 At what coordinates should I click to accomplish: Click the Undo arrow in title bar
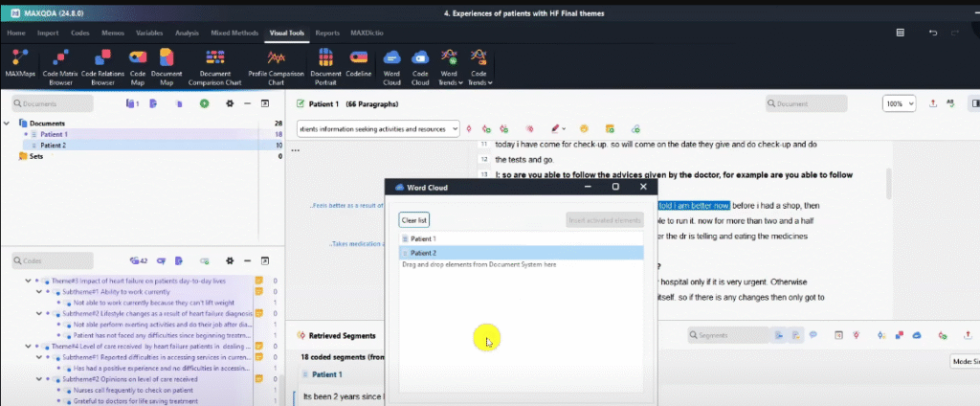933,33
